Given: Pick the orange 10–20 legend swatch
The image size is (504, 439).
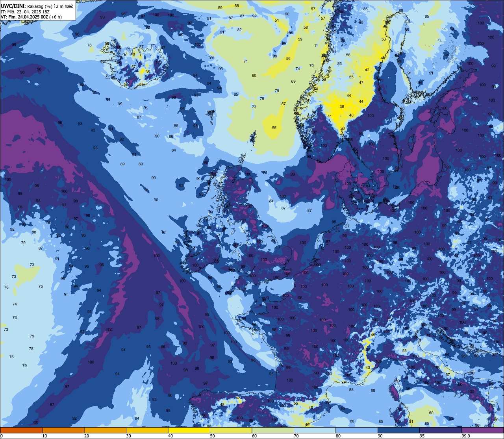Looking at the screenshot, I should coord(63,430).
